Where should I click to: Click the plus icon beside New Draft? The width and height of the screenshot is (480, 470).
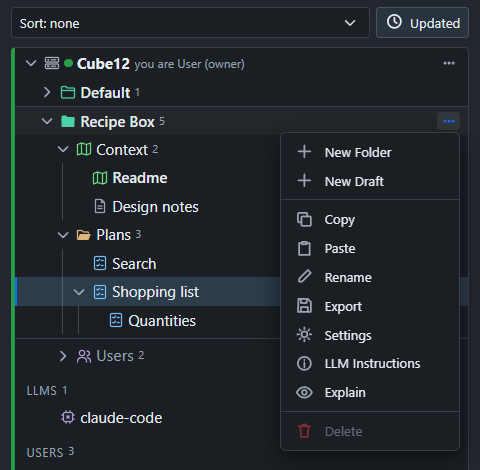[304, 181]
